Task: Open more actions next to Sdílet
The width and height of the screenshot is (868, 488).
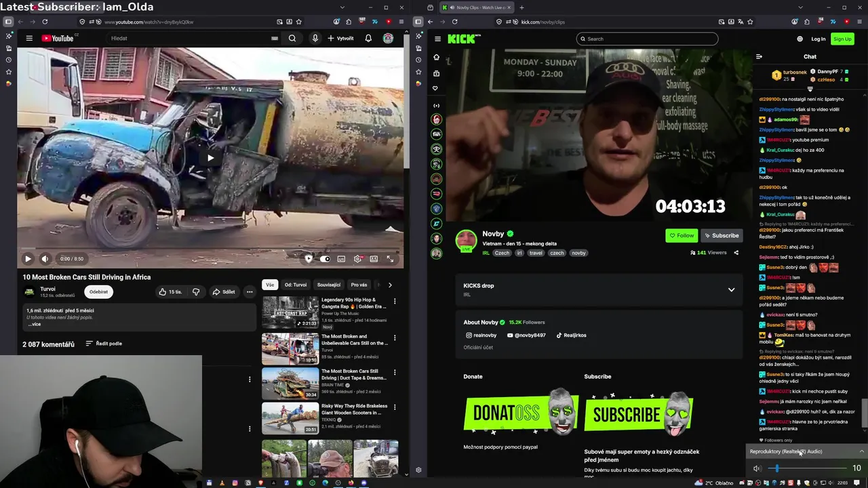Action: [x=250, y=292]
